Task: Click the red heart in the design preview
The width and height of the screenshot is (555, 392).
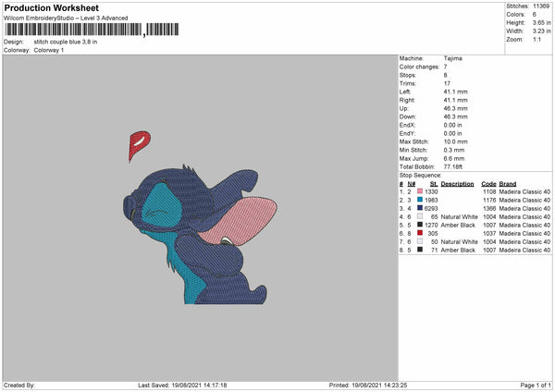Action: point(139,146)
